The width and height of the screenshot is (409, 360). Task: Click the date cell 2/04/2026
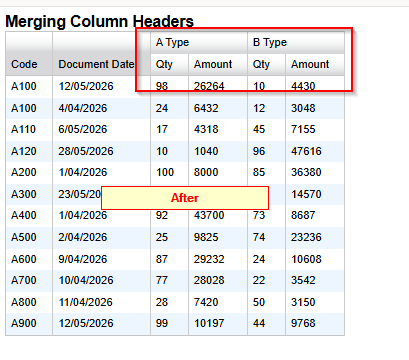coord(101,237)
